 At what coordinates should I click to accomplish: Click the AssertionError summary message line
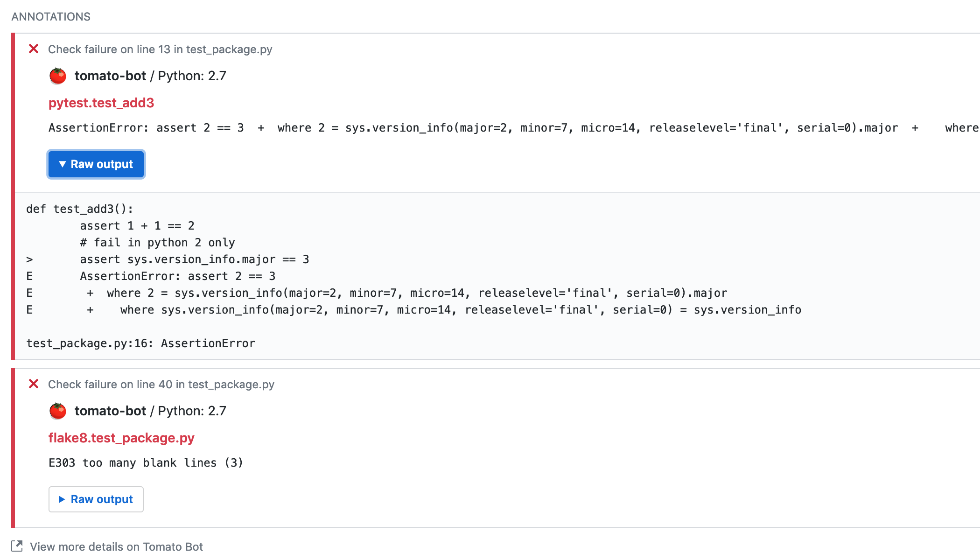click(x=513, y=128)
